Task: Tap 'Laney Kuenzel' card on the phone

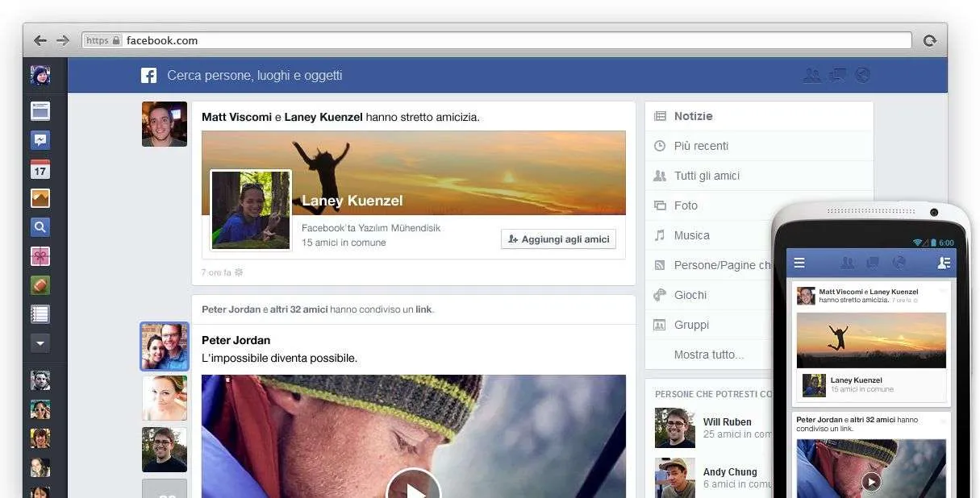Action: pos(871,384)
